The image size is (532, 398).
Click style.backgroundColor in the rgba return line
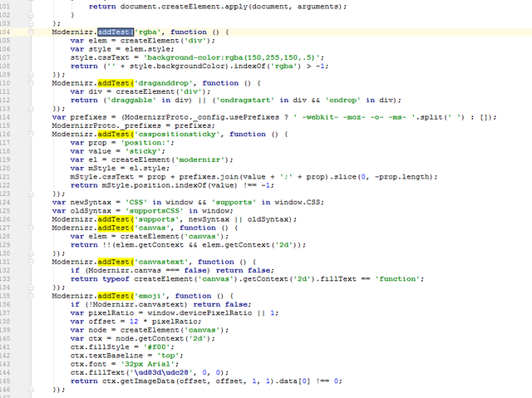tap(177, 66)
